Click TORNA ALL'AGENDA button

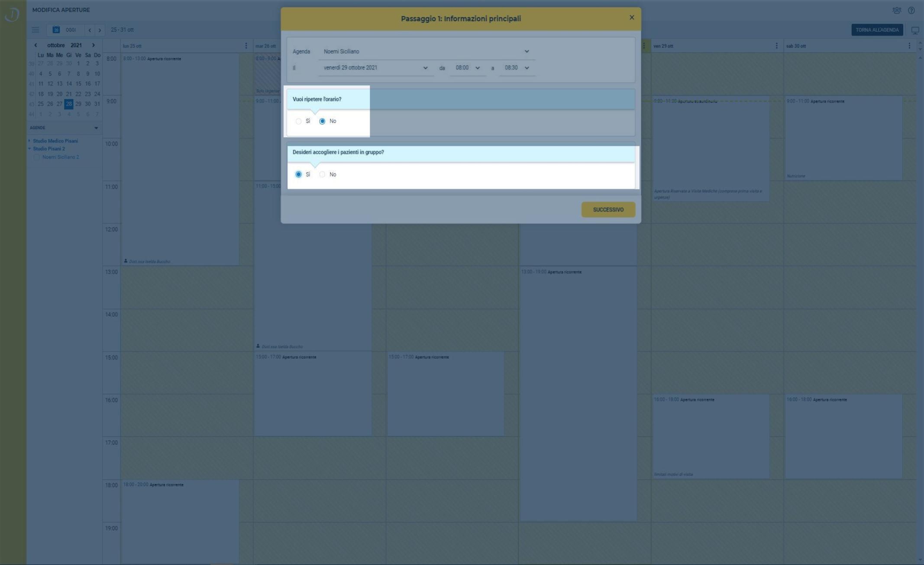(x=877, y=30)
